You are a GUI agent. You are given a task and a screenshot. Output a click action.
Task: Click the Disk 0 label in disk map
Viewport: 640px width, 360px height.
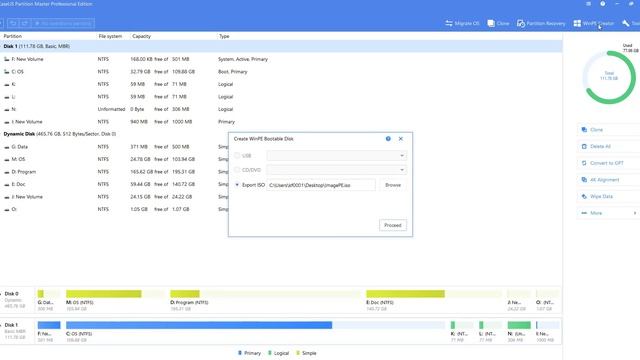point(11,294)
